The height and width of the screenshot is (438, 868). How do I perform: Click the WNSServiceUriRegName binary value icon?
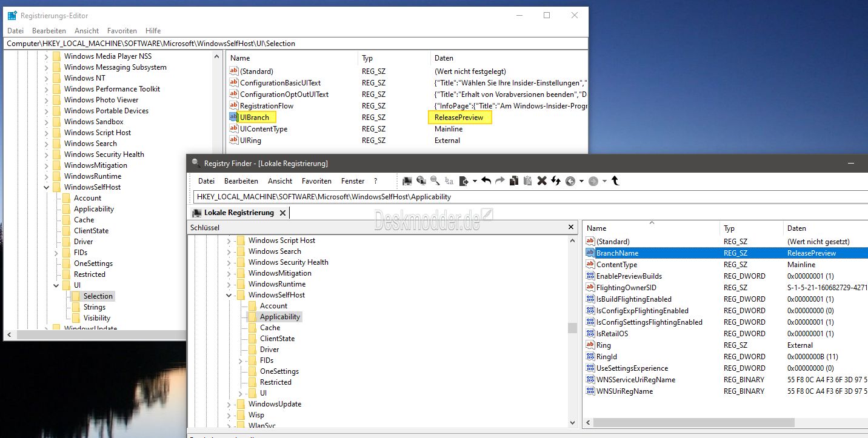tap(590, 379)
